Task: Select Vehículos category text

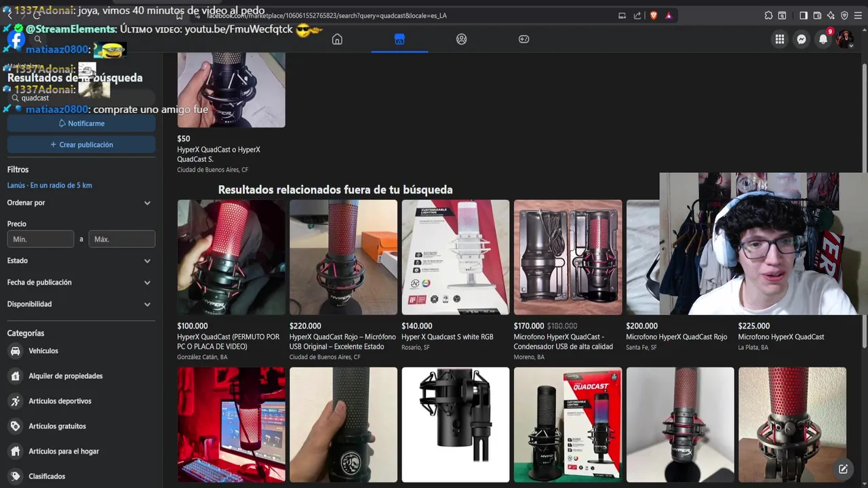Action: (x=43, y=351)
